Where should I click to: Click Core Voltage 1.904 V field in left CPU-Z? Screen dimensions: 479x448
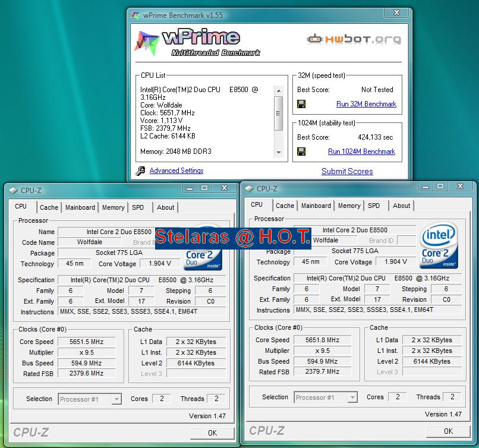pos(160,263)
